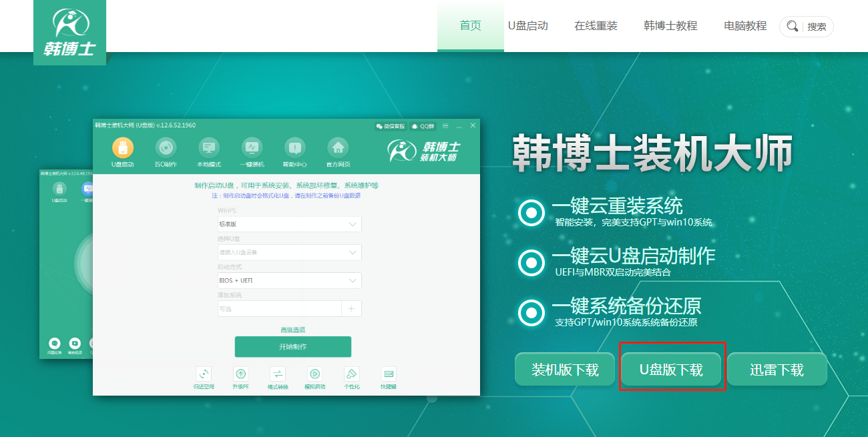Click the 归还空间 icon
Image resolution: width=868 pixels, height=437 pixels.
[204, 377]
